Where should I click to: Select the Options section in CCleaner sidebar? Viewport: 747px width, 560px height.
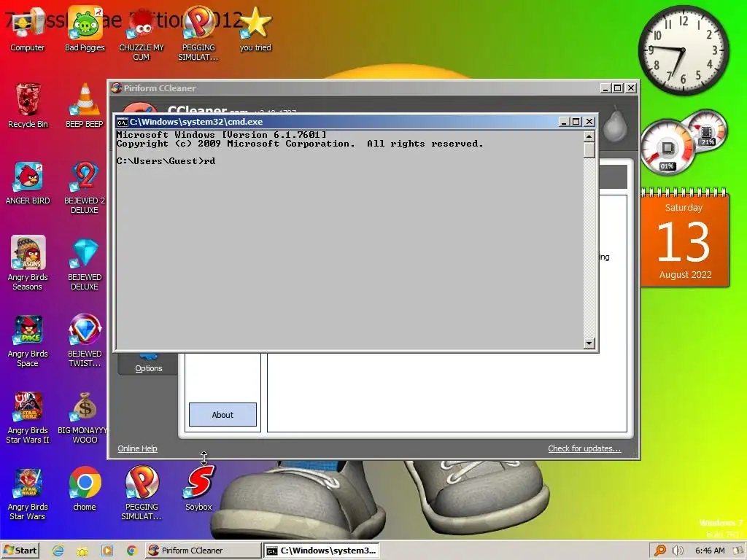coord(148,365)
